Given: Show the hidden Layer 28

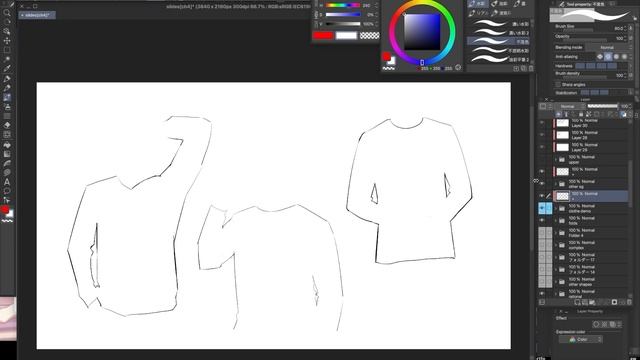Looking at the screenshot, I should [x=542, y=135].
